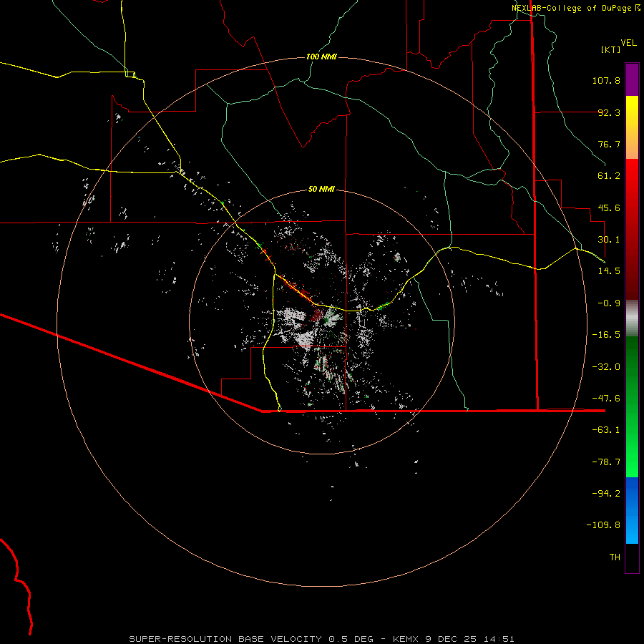Click the black box under the TH label
644x644 pixels.
point(632,559)
